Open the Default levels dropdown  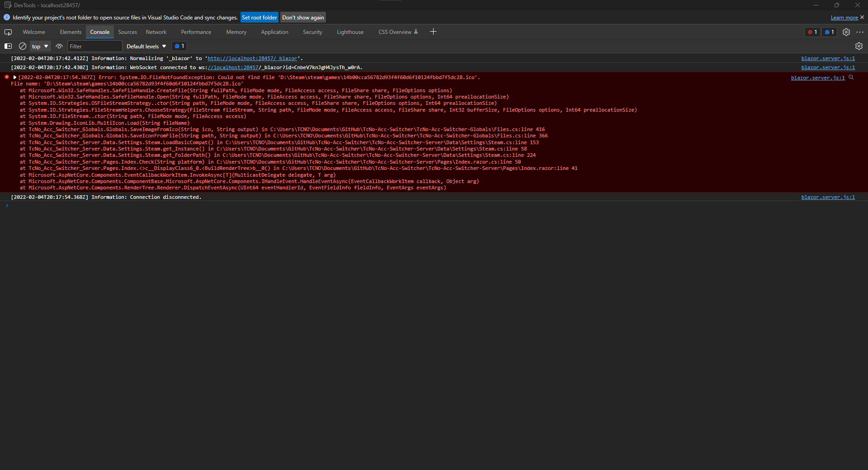146,46
